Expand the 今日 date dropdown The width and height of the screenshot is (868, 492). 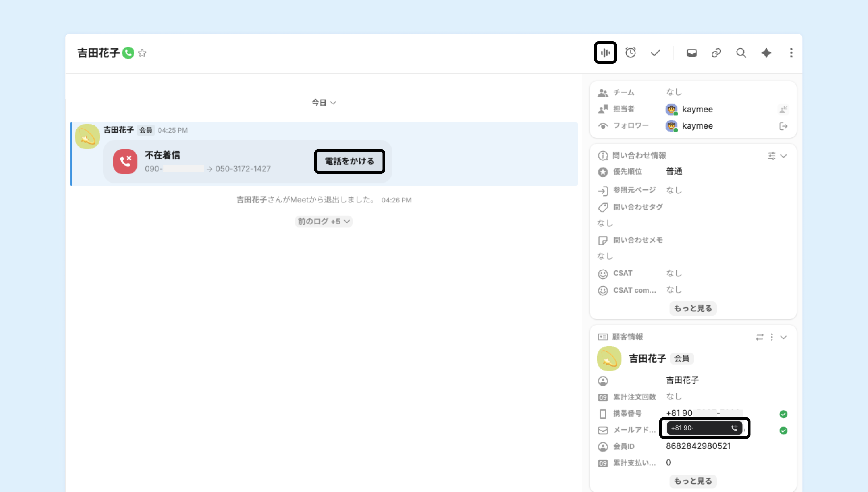pos(324,103)
